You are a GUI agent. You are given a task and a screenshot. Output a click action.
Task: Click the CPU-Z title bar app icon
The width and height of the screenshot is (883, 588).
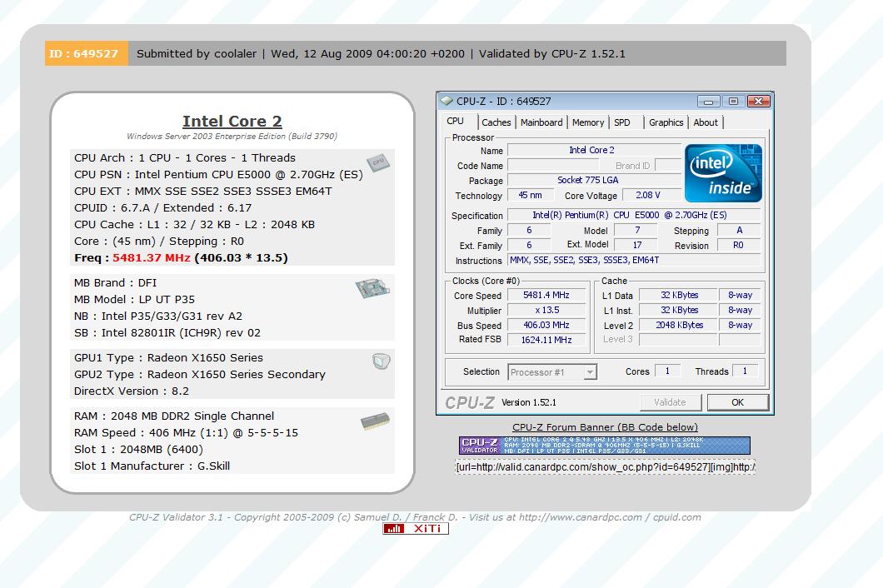[446, 101]
